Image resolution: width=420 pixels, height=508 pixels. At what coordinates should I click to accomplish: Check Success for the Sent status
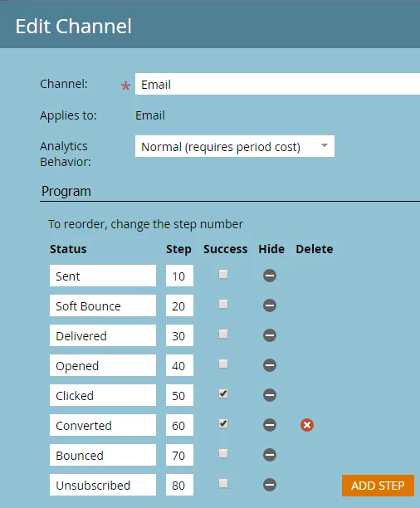tap(223, 275)
